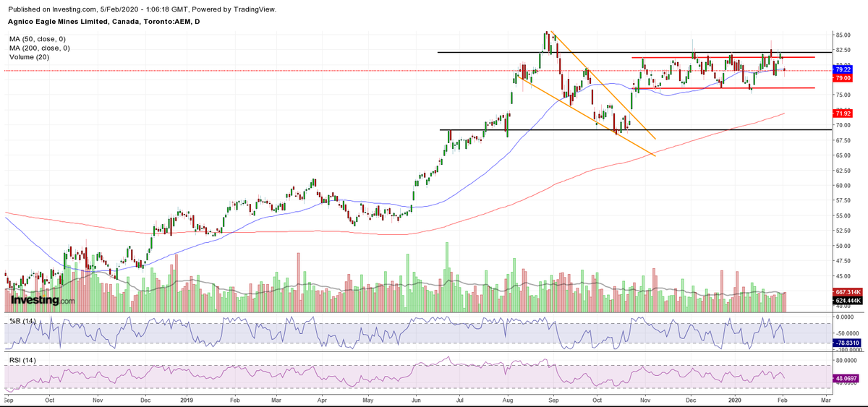The width and height of the screenshot is (868, 407).
Task: Click the Jun label on the date axis
Action: point(415,399)
